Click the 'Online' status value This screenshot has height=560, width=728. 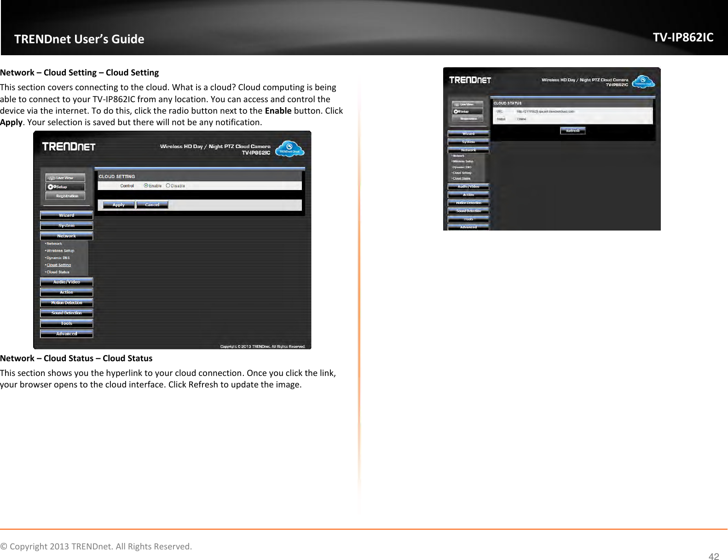point(521,119)
